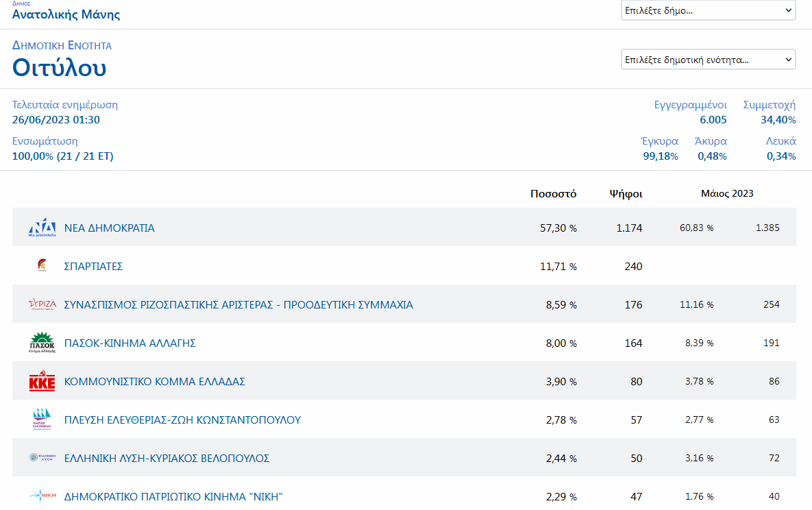Click the Ποσοστό column header

coord(553,193)
